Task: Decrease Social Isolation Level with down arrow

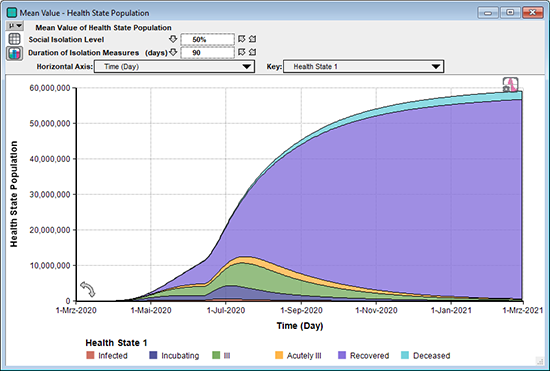Action: point(173,39)
